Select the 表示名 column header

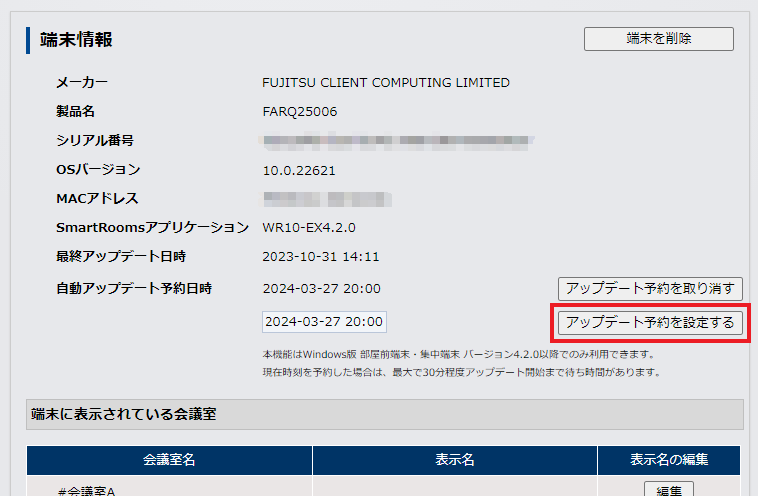tap(454, 460)
